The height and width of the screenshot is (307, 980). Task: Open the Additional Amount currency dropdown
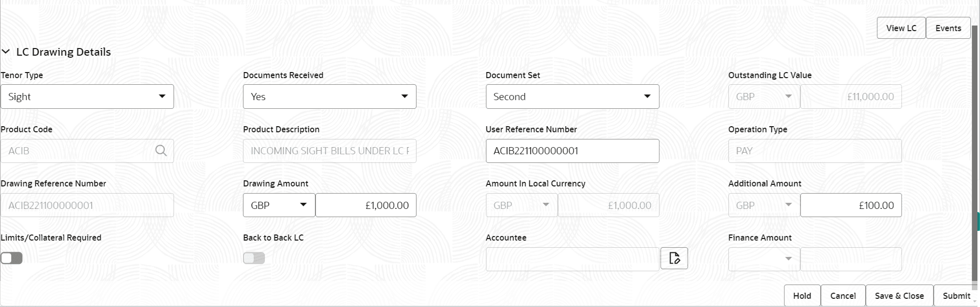coord(789,205)
